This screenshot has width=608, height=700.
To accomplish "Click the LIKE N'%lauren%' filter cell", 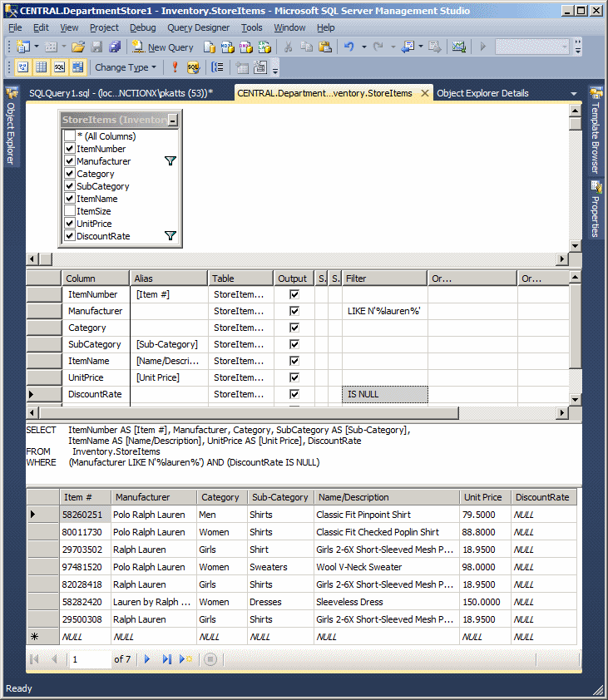I will pyautogui.click(x=384, y=311).
